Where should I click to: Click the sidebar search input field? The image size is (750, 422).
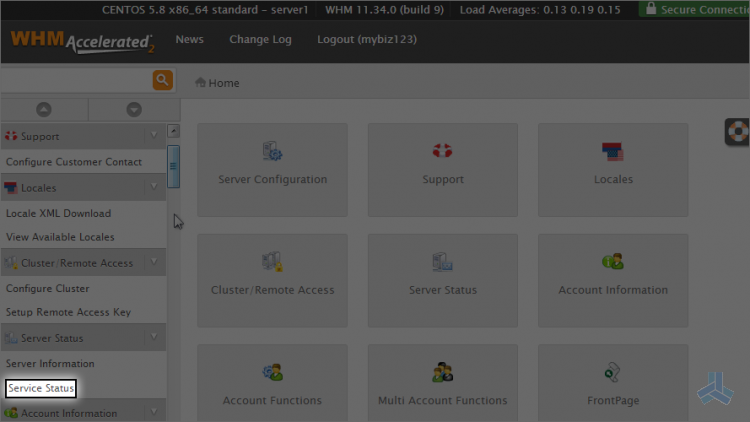click(77, 80)
